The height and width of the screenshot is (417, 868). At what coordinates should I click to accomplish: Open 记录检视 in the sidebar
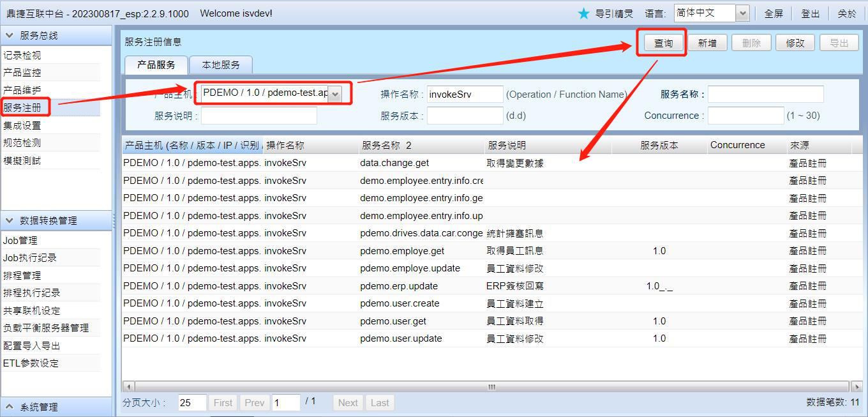coord(22,56)
